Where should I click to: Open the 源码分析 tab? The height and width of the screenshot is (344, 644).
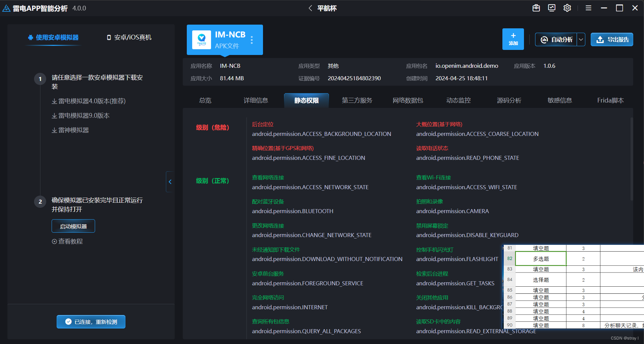click(509, 101)
